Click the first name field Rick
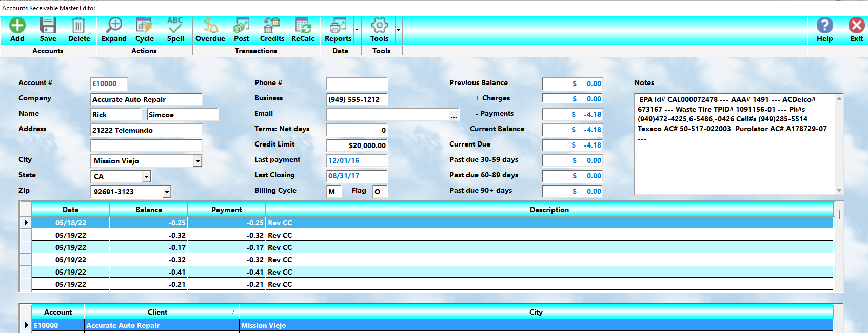 (115, 115)
